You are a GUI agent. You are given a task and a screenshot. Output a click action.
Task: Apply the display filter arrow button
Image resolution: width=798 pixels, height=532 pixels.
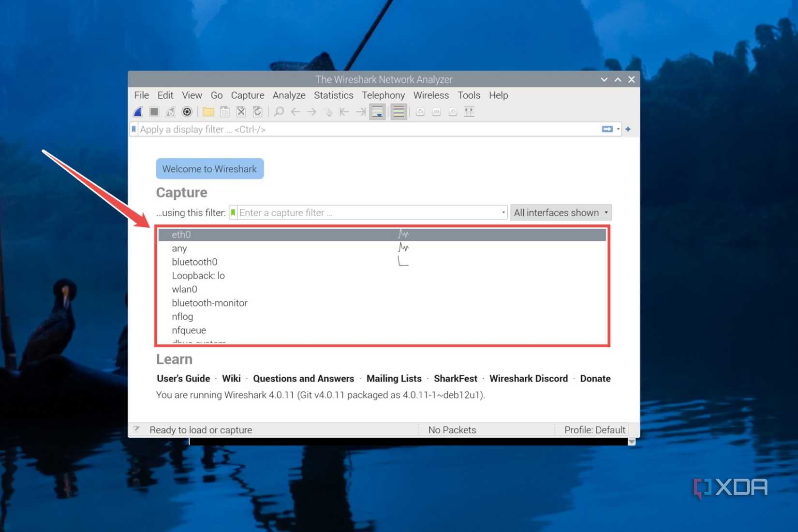[x=607, y=129]
